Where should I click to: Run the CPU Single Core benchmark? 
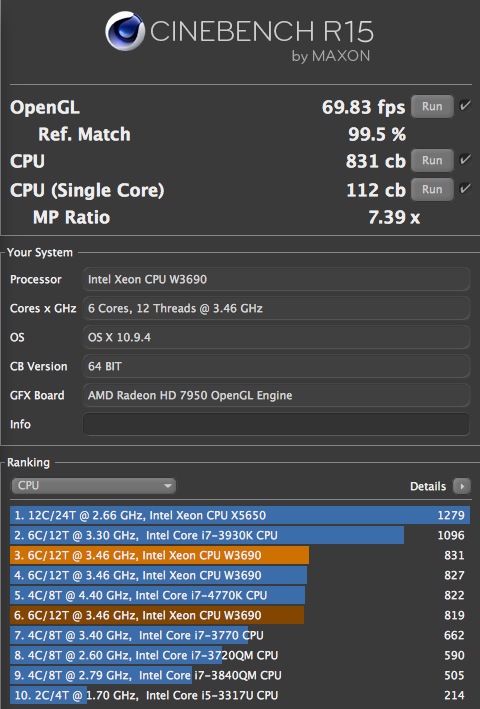point(432,189)
